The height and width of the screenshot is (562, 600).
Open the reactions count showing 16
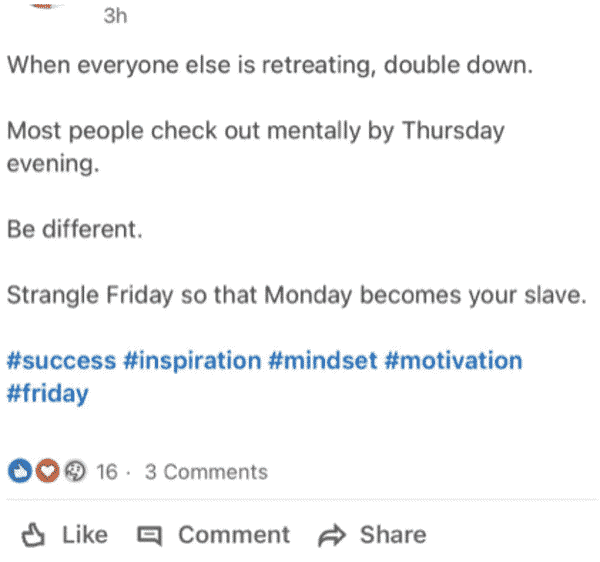click(x=106, y=471)
